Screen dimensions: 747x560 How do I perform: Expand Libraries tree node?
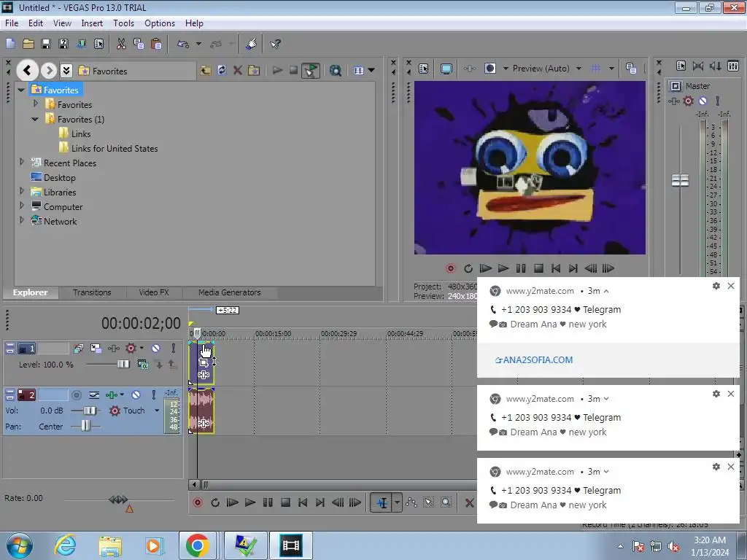[x=21, y=192]
